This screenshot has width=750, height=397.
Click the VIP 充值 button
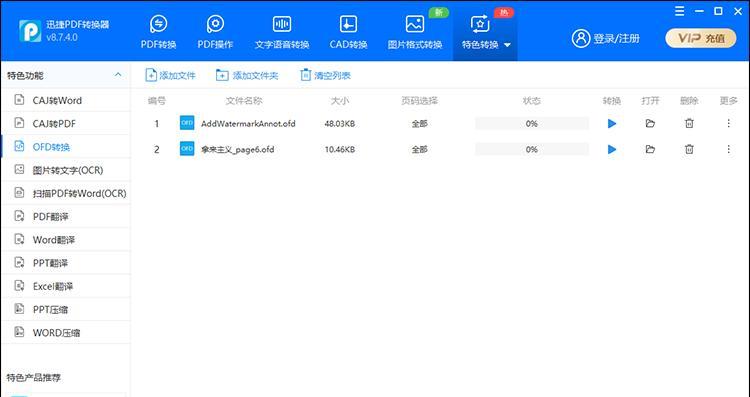pos(701,38)
